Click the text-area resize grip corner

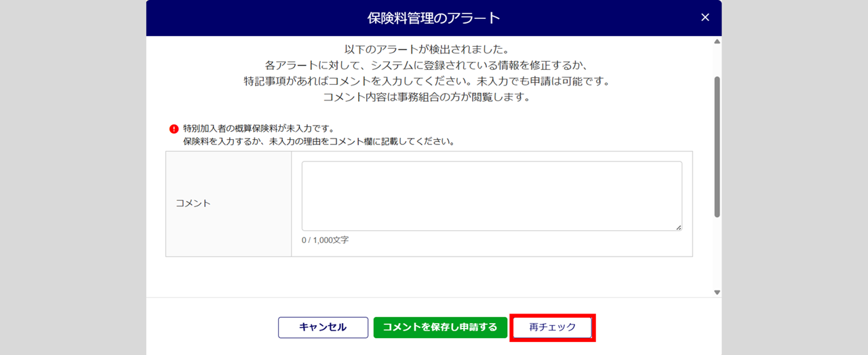pos(678,227)
